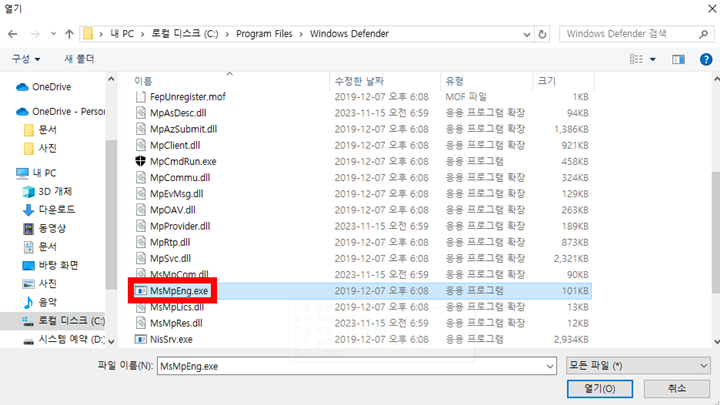Toggle the preview pane icon
Image resolution: width=720 pixels, height=405 pixels.
coord(678,59)
